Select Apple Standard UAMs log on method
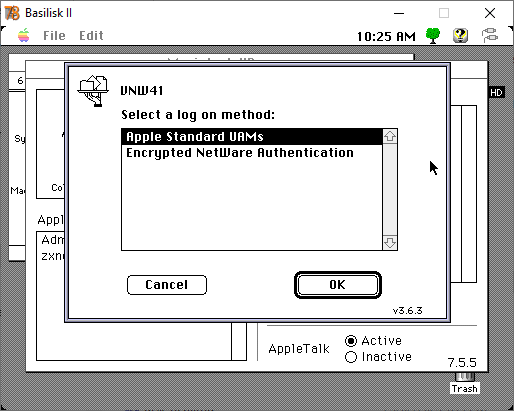This screenshot has height=411, width=514. [252, 137]
